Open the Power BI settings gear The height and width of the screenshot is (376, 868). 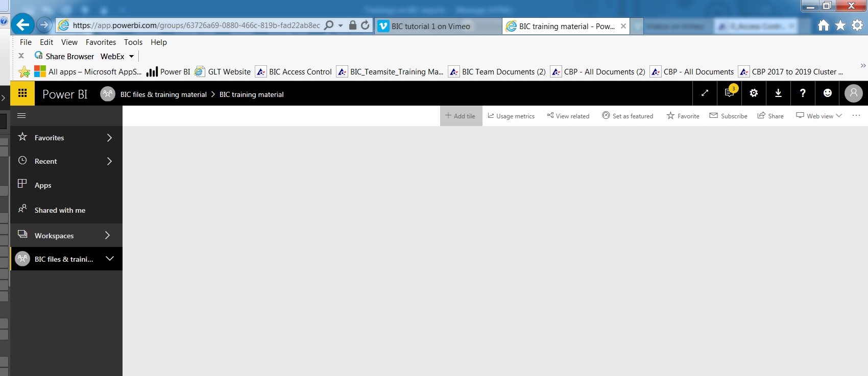tap(754, 93)
